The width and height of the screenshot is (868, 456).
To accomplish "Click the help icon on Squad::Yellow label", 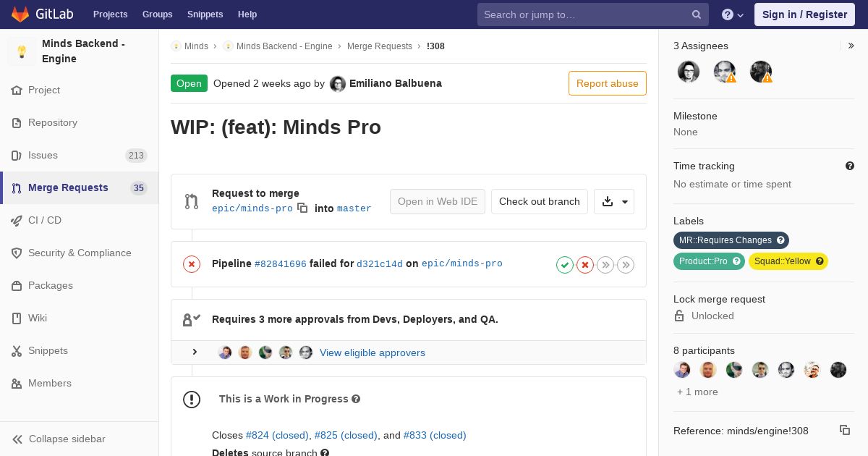I will pos(820,261).
